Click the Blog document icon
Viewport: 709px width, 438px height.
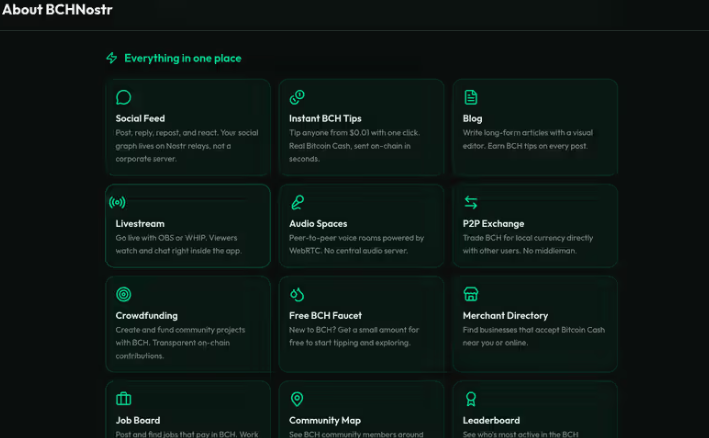point(471,97)
